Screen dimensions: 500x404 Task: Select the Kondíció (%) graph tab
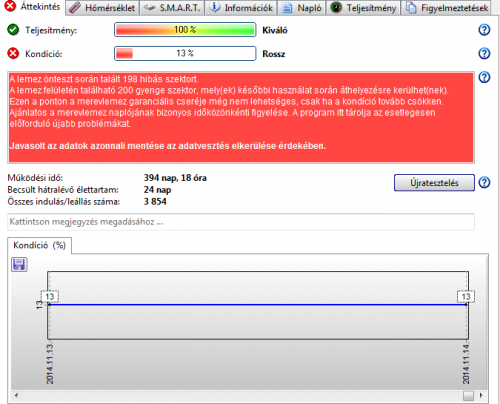pyautogui.click(x=39, y=245)
